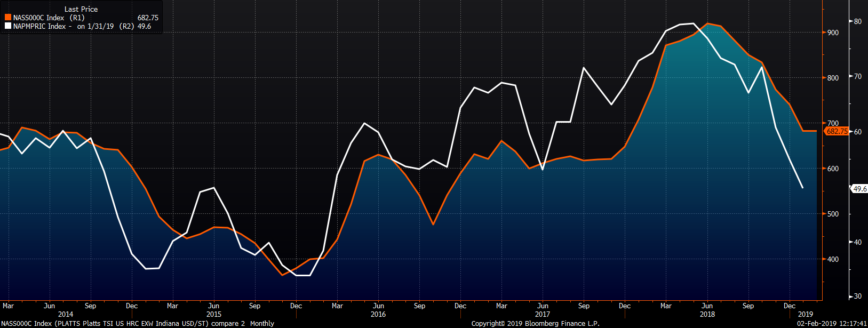Click the orange 682.75 price tag on axis
The image size is (868, 328).
click(837, 131)
